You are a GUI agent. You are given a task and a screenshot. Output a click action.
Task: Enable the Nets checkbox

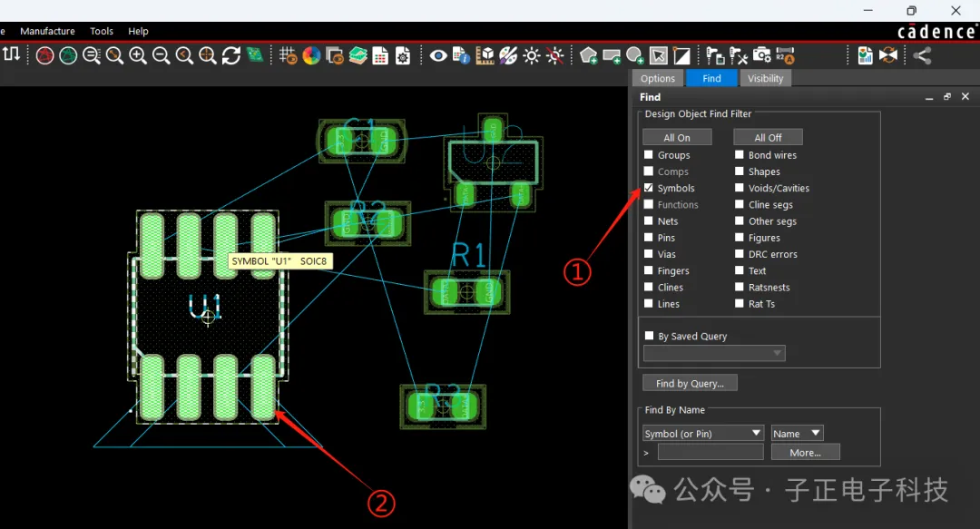(649, 220)
